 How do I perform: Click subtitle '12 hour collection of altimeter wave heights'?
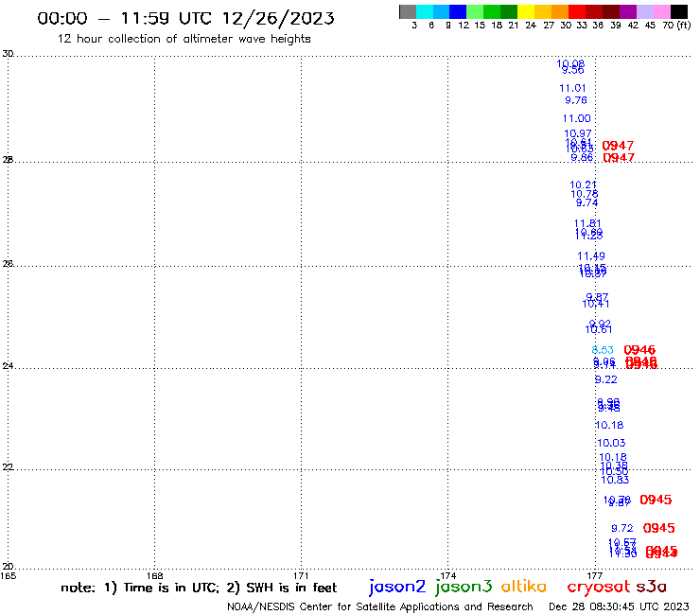(184, 39)
